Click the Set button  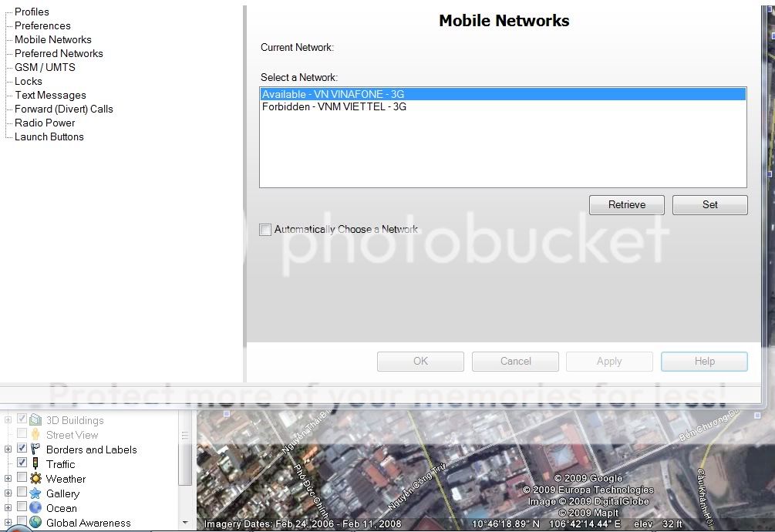tap(709, 205)
